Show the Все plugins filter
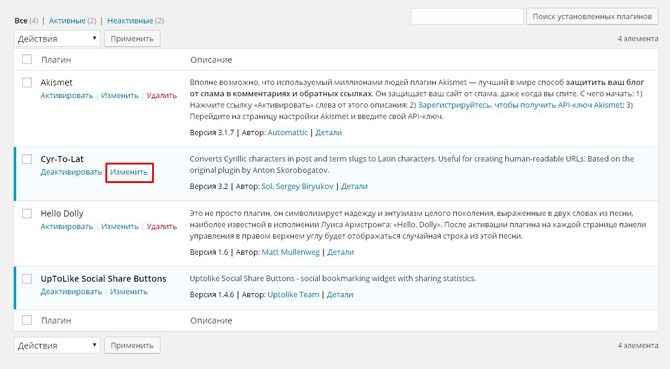Screen dimensions: 670x369 [x=21, y=20]
